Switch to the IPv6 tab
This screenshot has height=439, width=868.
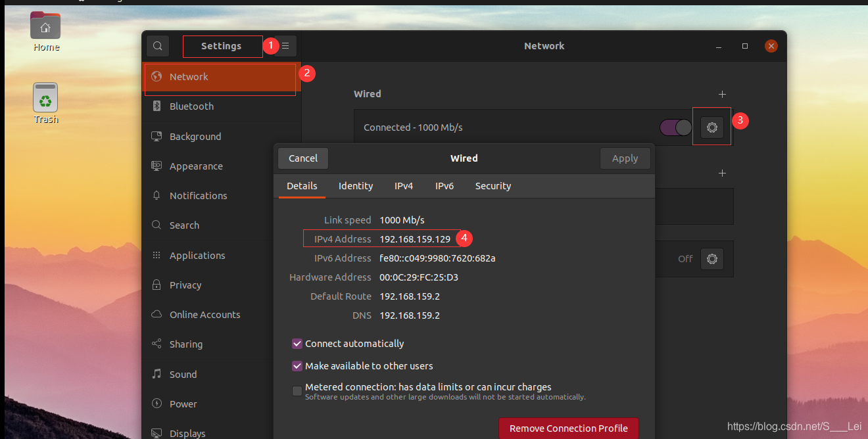coord(445,186)
